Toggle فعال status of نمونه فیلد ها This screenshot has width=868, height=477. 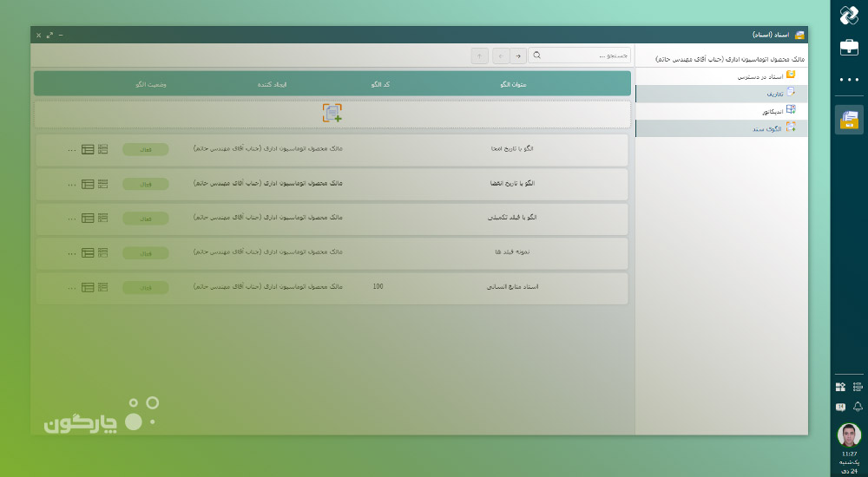pos(146,253)
